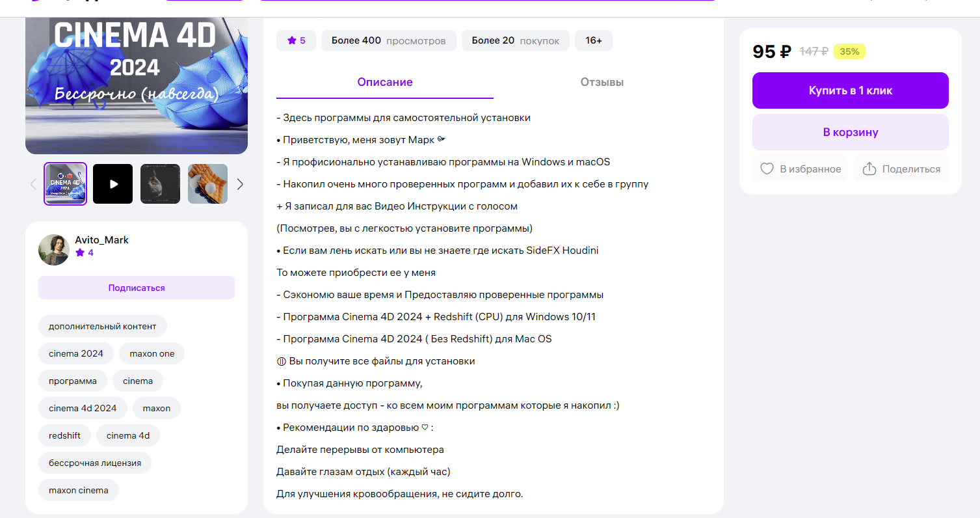
Task: Open the dark render preview thumbnail
Action: point(160,184)
